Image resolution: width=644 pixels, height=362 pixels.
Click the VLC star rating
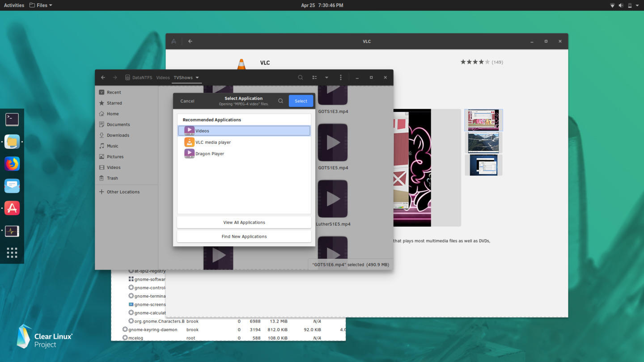(x=475, y=62)
